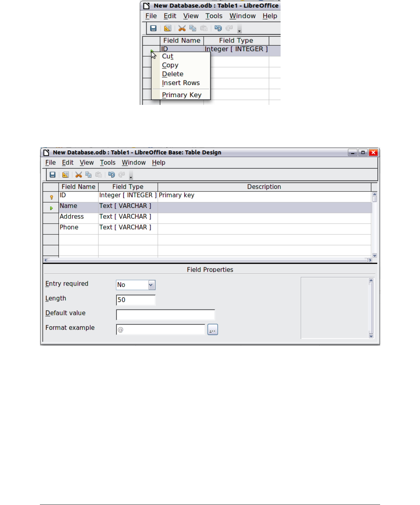420x505 pixels.
Task: Click Paste icon in upper cropped window toolbar
Action: pos(204,28)
